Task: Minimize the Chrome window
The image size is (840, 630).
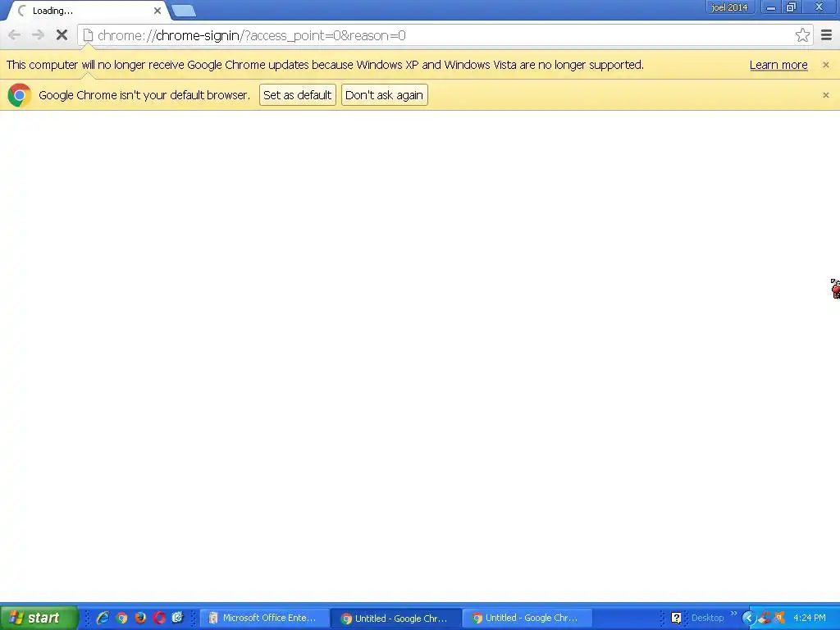Action: pos(771,7)
